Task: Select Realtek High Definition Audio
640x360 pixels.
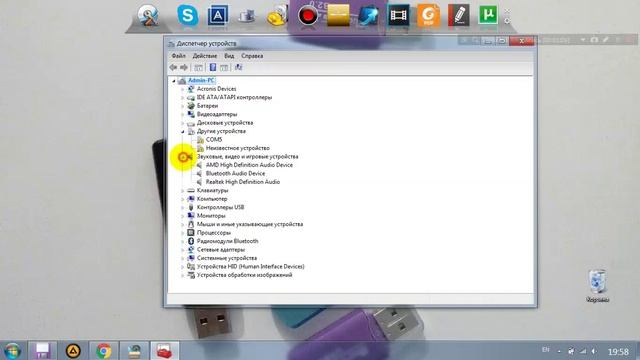Action: (x=242, y=182)
